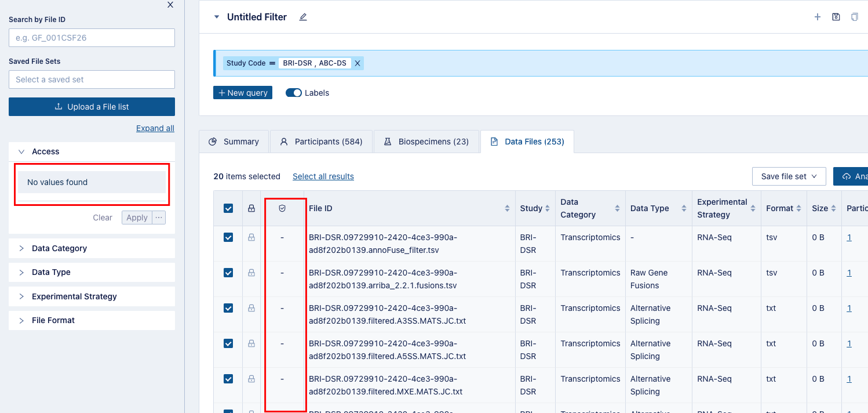Open the Data Files (253) tab
This screenshot has width=868, height=413.
click(x=527, y=141)
